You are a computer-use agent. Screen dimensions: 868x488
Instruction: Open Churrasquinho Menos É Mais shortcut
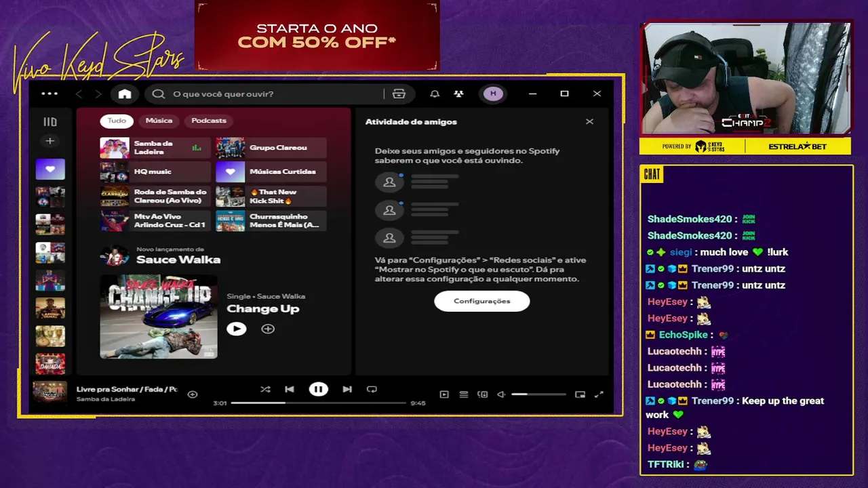click(271, 221)
